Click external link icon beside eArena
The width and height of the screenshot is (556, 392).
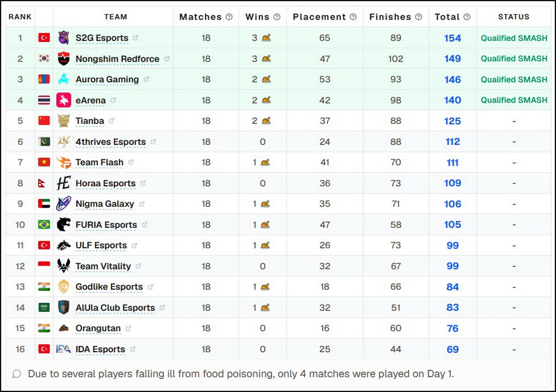113,100
